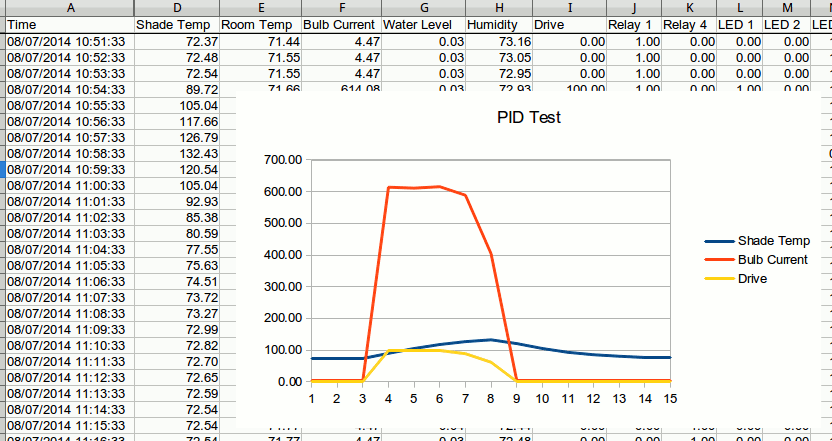Image resolution: width=832 pixels, height=441 pixels.
Task: Click the red Bulb Current line peak
Action: pos(439,186)
